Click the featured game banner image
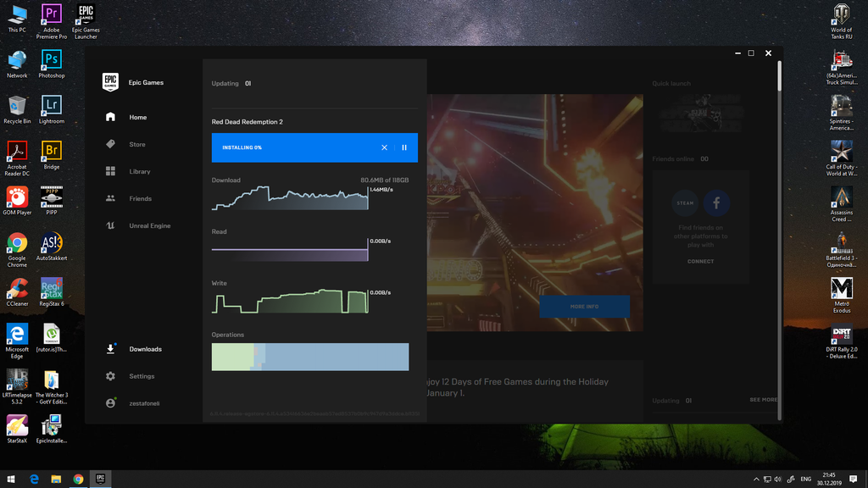Image resolution: width=868 pixels, height=488 pixels. 535,213
